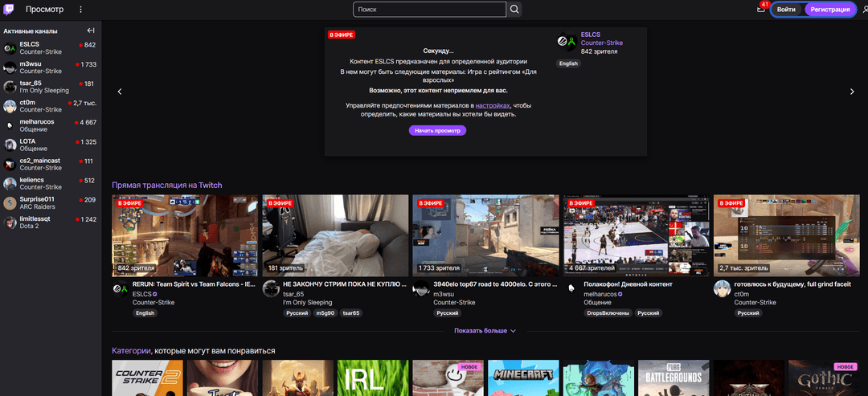Click ct0m avatar in sidebar
Viewport: 868px width, 396px height.
pos(10,106)
